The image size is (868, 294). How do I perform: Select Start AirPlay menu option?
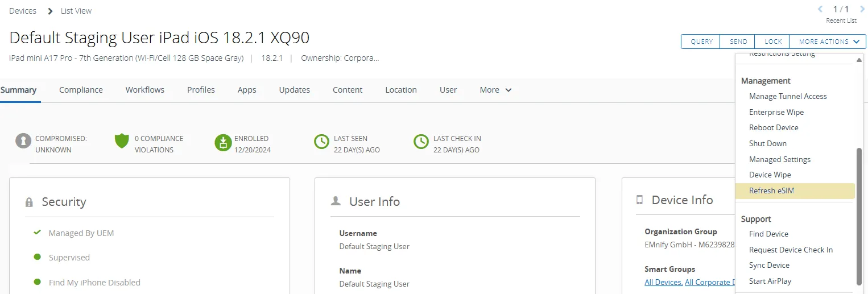[770, 281]
